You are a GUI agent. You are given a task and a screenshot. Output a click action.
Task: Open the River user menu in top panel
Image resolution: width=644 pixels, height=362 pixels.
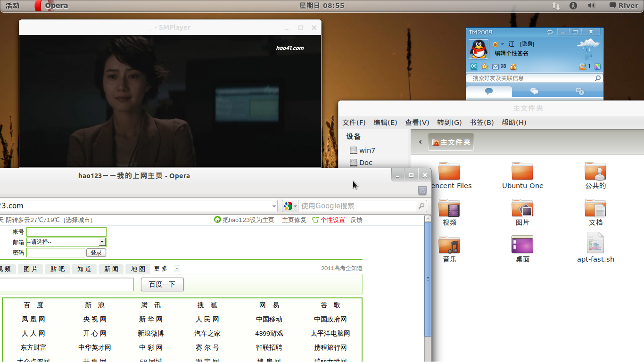coord(624,6)
